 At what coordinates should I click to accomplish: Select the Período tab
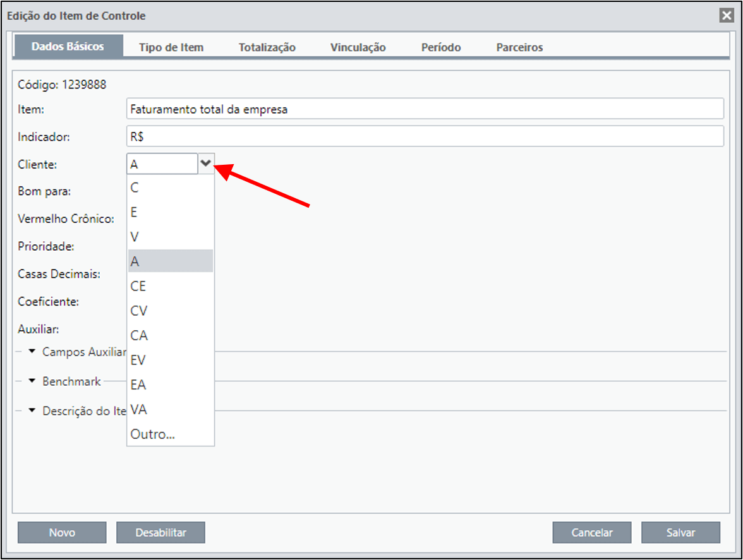(441, 47)
